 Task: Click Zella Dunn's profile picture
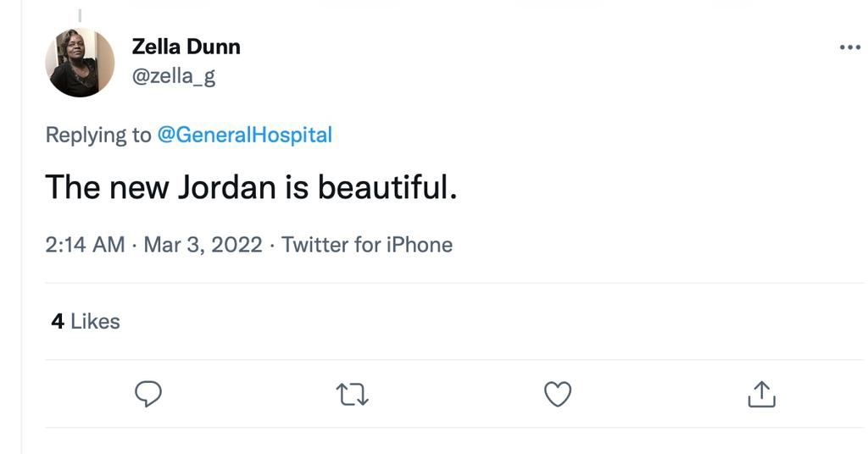click(x=80, y=62)
